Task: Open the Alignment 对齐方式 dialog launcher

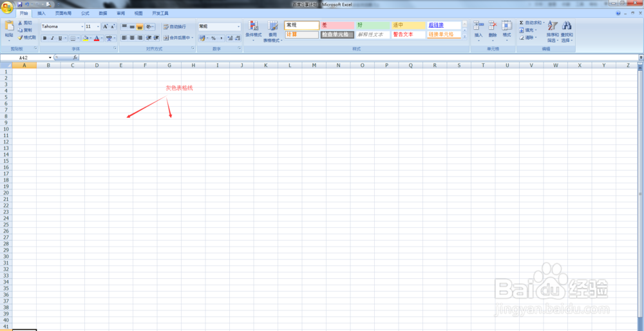Action: click(193, 49)
